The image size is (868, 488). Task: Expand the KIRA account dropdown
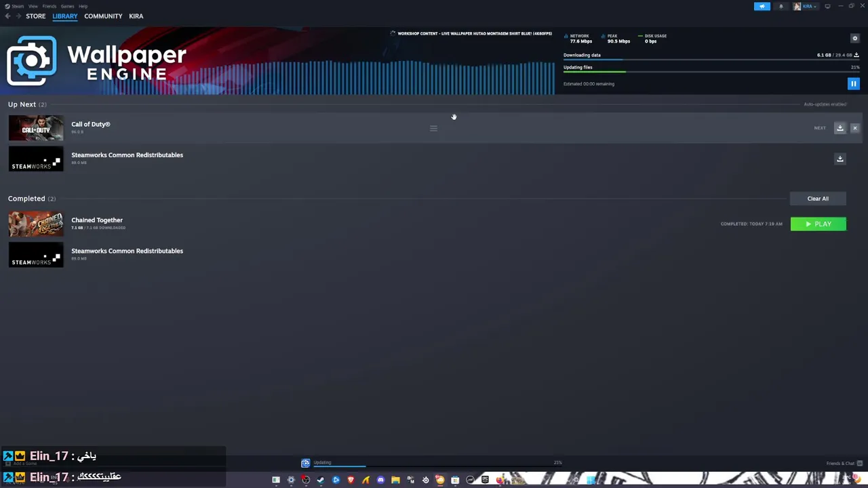(x=806, y=6)
